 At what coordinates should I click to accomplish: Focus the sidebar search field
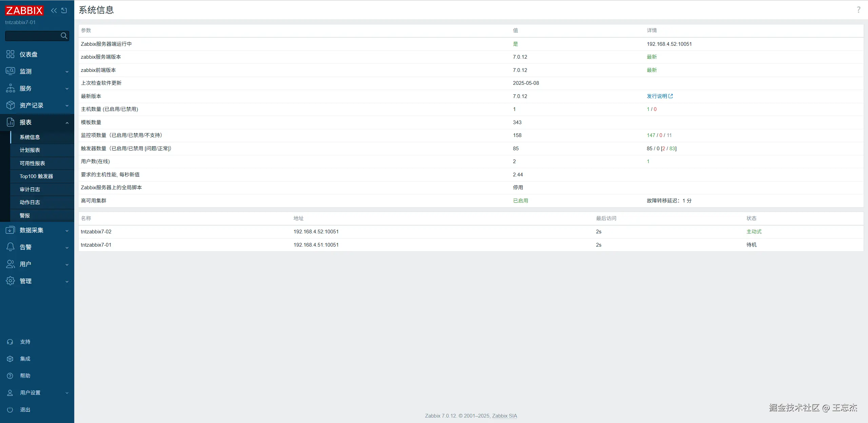32,36
